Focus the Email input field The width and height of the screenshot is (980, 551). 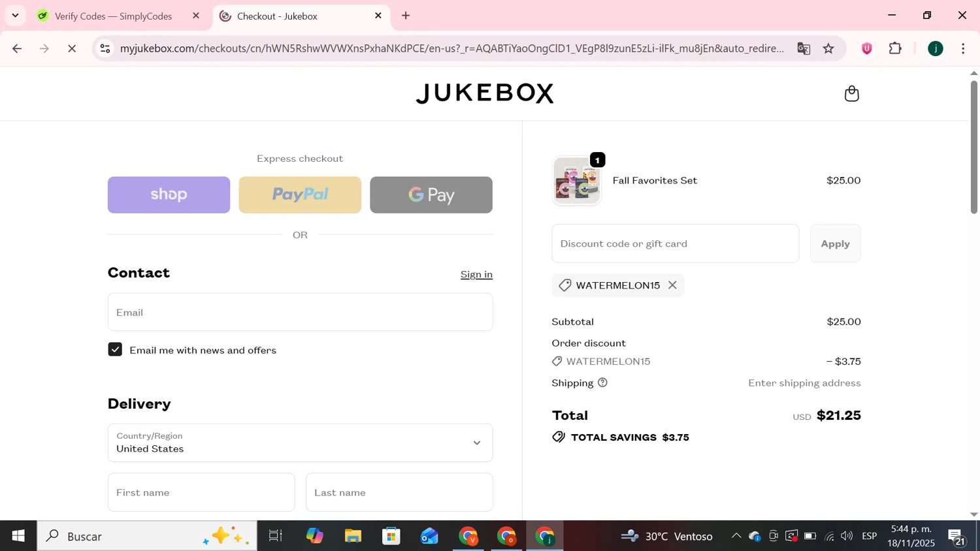tap(300, 312)
